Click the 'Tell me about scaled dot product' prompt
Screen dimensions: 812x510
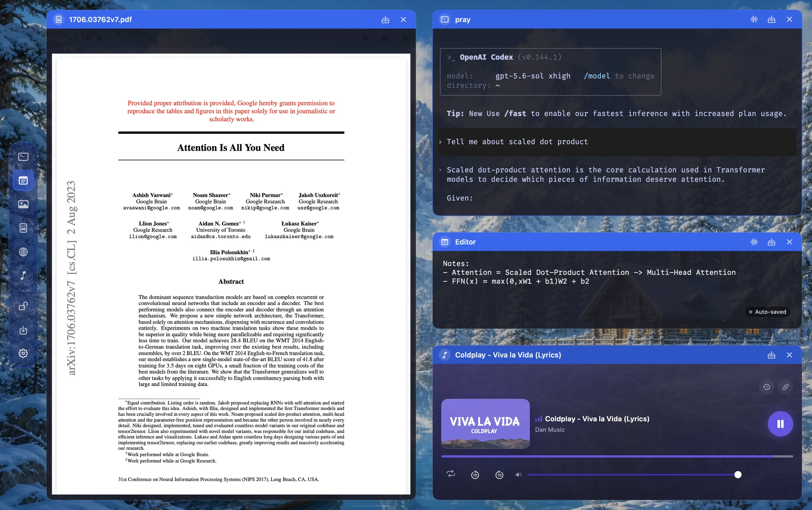coord(517,142)
